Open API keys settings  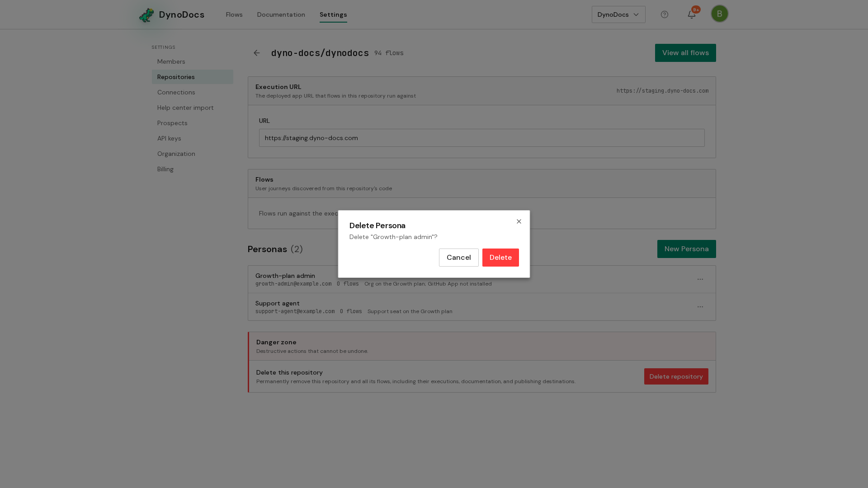coord(193,138)
